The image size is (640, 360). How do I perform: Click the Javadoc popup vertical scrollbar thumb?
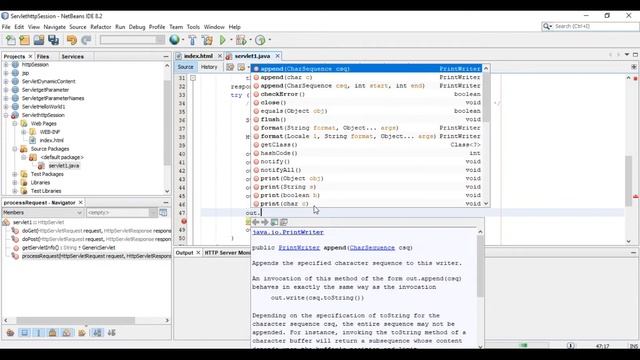480,266
